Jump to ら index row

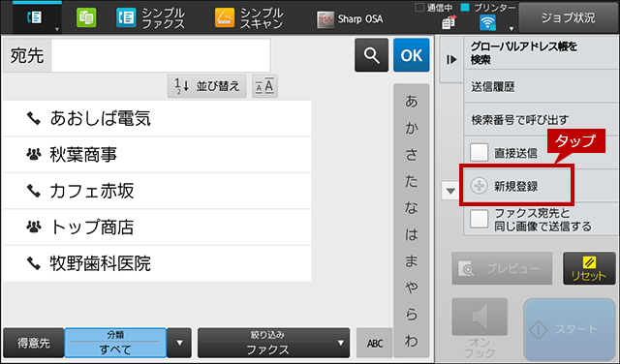(x=411, y=315)
